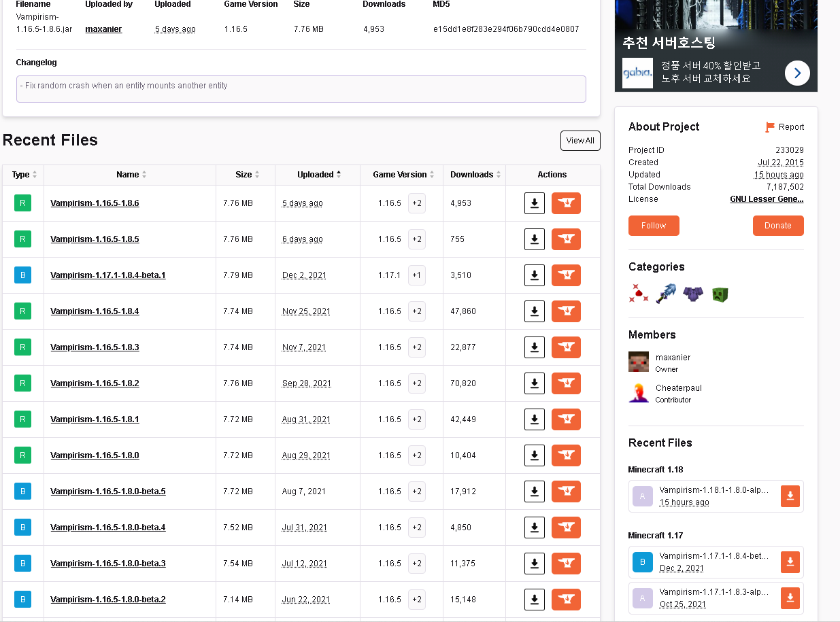Download sidebar Vampirism-1.17.1-1.8.4-beta file
This screenshot has height=622, width=840.
(x=790, y=562)
